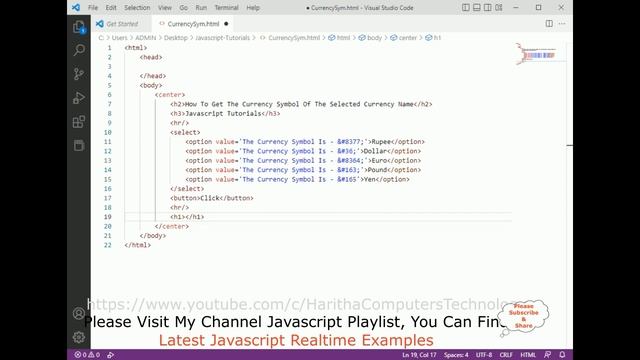Click UTF-8 encoding selector

point(484,355)
